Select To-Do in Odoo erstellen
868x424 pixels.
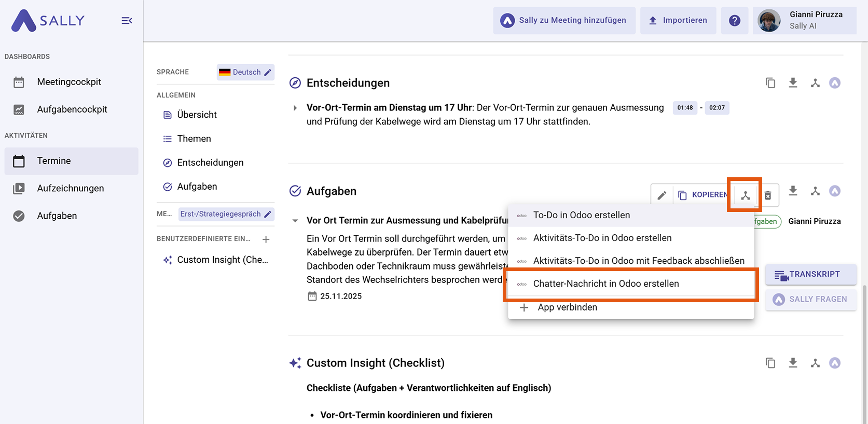[581, 215]
